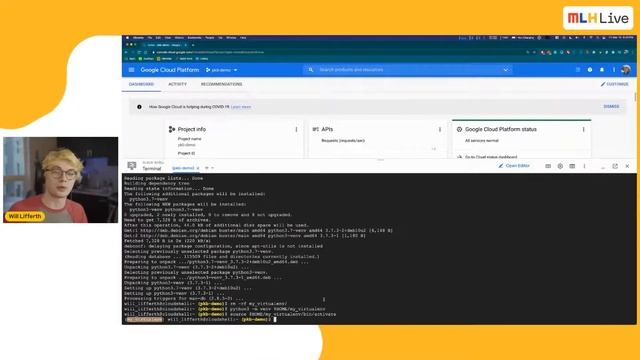Click the Cloud Platform status card icon
This screenshot has width=640, height=360.
[x=459, y=129]
